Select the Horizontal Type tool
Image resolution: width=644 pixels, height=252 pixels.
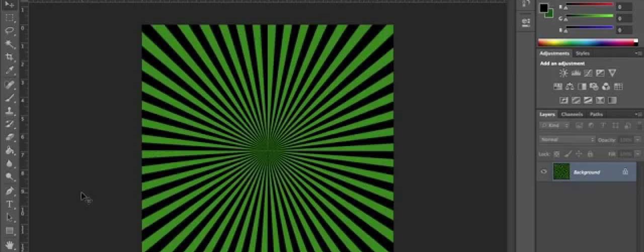point(10,204)
